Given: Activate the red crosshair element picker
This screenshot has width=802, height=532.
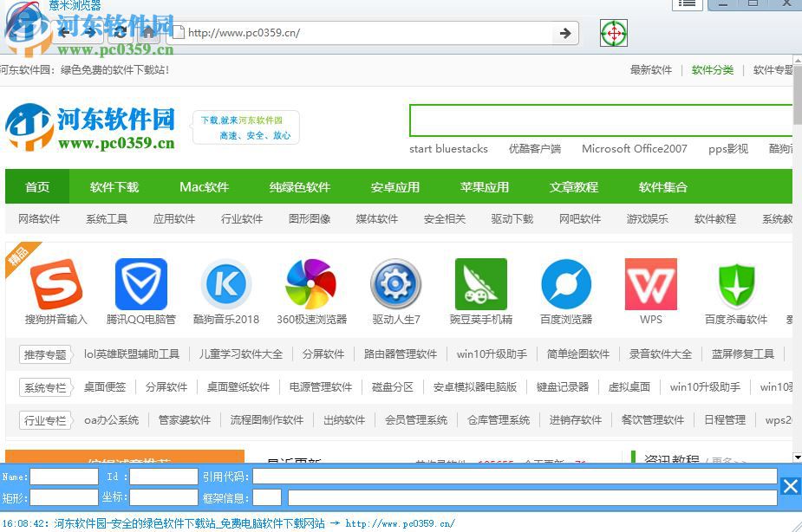Looking at the screenshot, I should [x=614, y=33].
